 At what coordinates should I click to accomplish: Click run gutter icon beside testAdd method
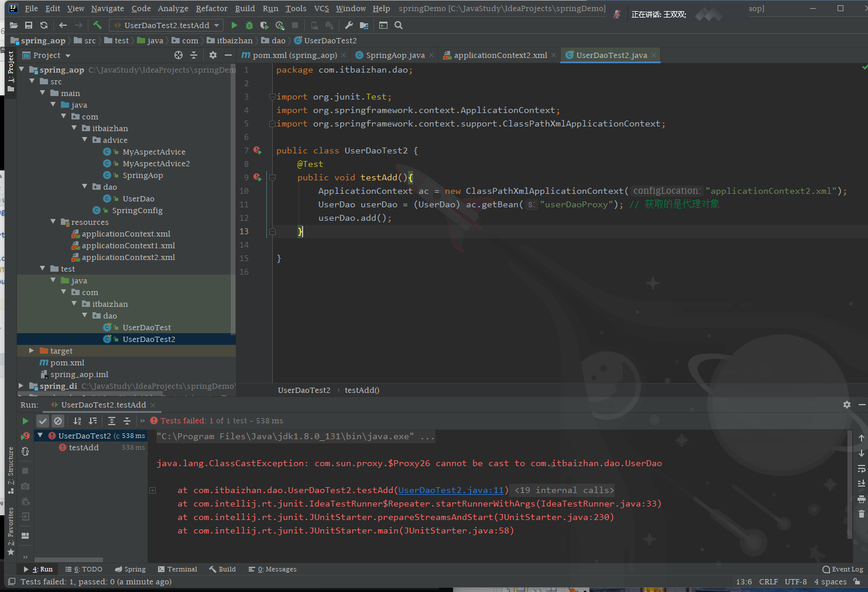pos(258,177)
